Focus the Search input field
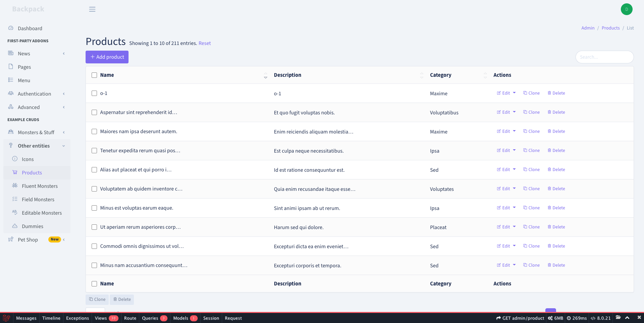Image resolution: width=644 pixels, height=323 pixels. (x=604, y=57)
